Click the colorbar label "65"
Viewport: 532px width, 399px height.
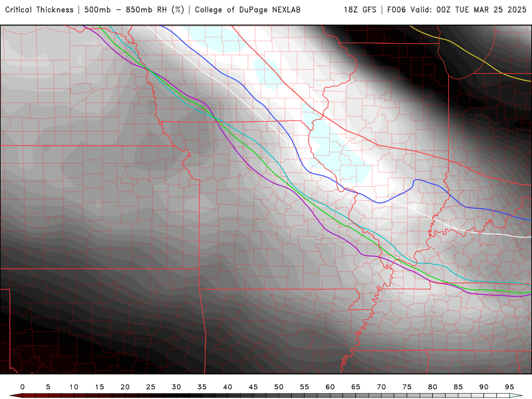coord(356,387)
